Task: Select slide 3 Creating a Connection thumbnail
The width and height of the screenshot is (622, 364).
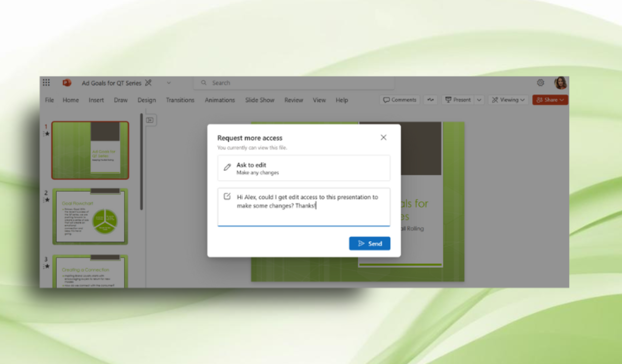Action: (x=90, y=271)
